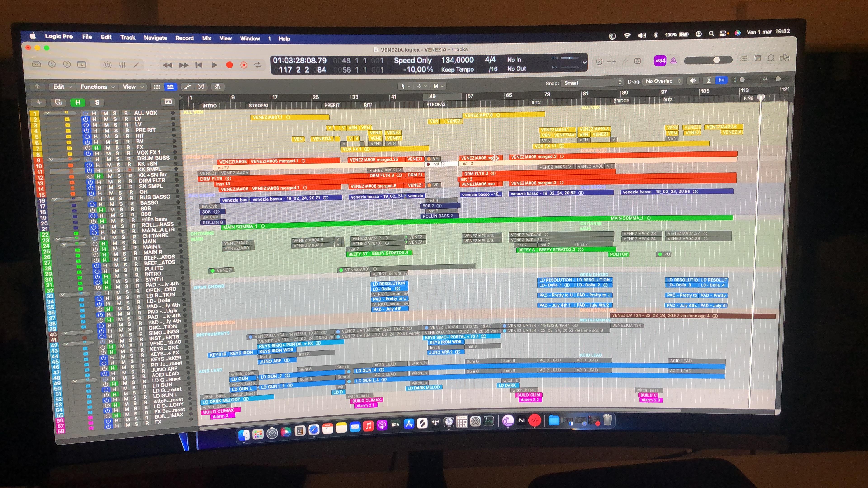Open the Loop Browser icon
The image size is (868, 488).
(x=771, y=58)
